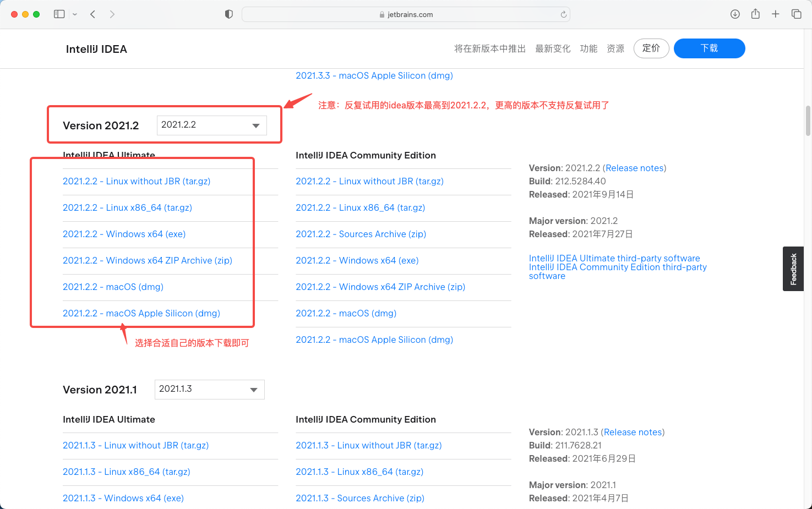Download Ultimate 2021.2.2 Linux x86_64 (tar.gz)
This screenshot has width=812, height=509.
pyautogui.click(x=127, y=207)
